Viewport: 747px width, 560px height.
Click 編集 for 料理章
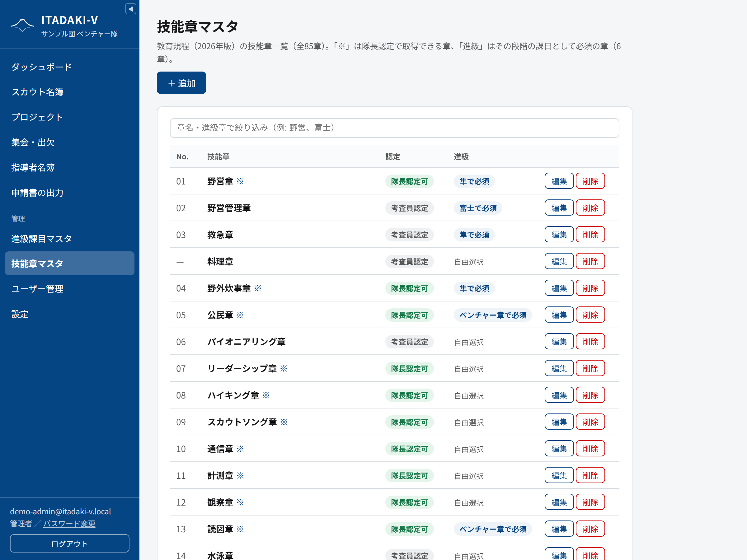559,261
